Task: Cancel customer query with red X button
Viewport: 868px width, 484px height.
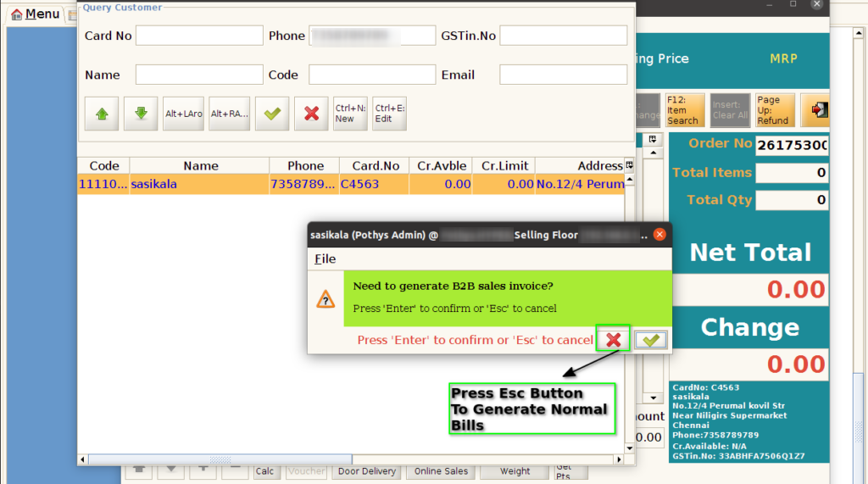Action: [x=311, y=114]
